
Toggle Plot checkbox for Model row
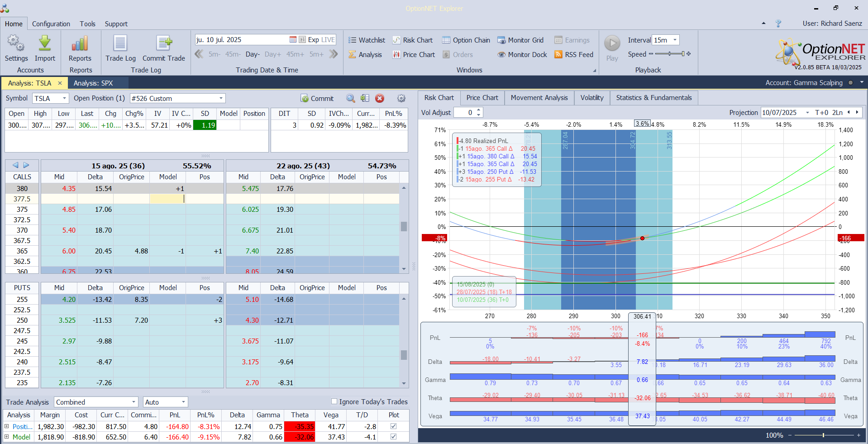tap(394, 437)
